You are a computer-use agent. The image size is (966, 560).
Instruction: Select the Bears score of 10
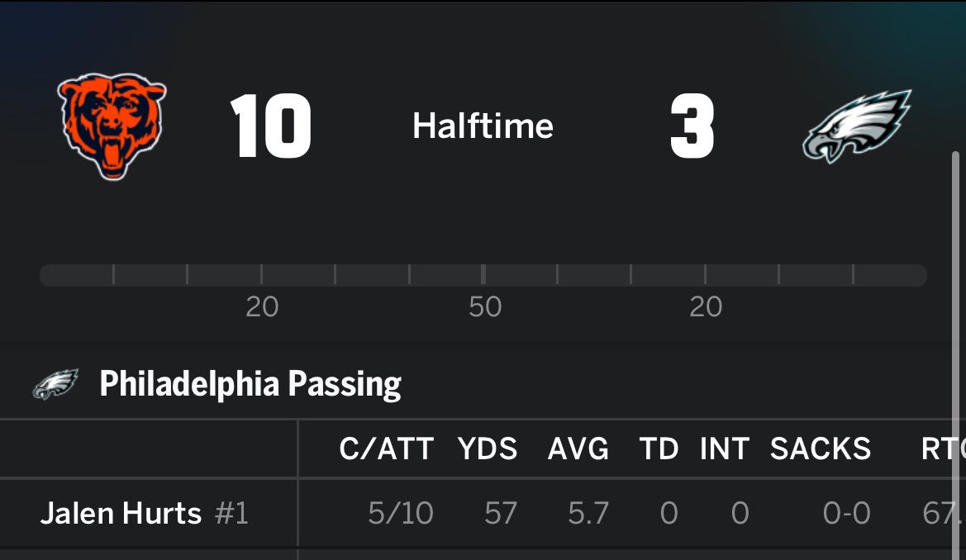click(x=270, y=126)
